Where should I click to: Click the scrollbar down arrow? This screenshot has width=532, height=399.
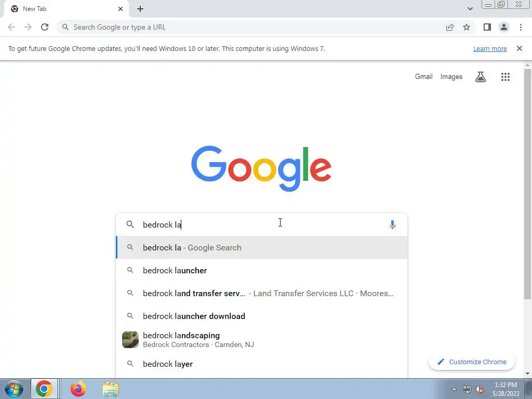(x=528, y=374)
